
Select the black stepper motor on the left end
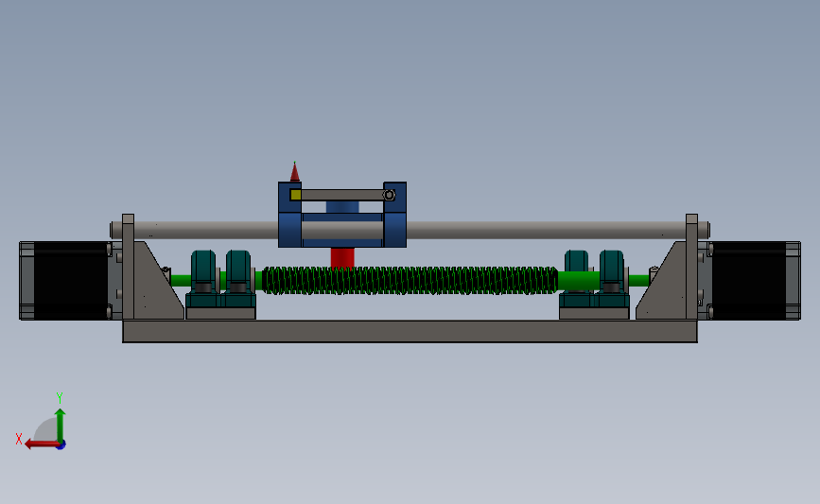point(65,280)
